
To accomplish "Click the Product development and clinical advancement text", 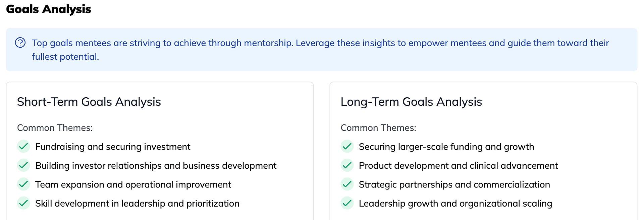I will coord(458,166).
